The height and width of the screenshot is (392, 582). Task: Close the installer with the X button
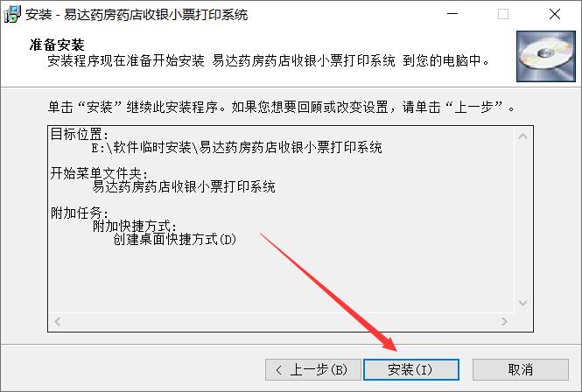pyautogui.click(x=555, y=14)
